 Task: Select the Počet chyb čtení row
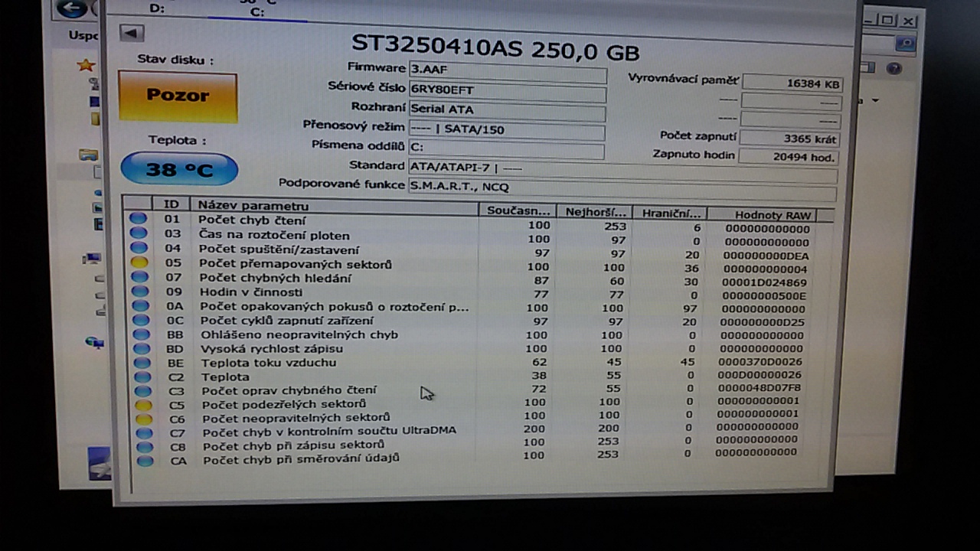click(x=478, y=223)
